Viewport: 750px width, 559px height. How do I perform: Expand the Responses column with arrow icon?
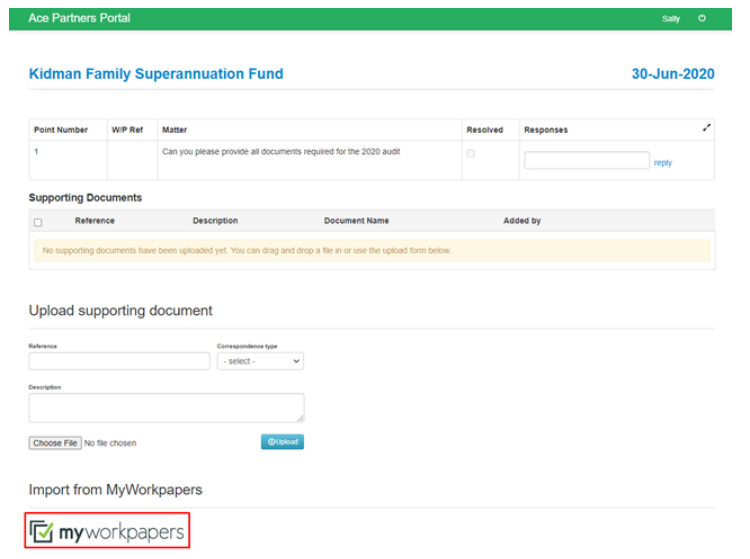[707, 128]
